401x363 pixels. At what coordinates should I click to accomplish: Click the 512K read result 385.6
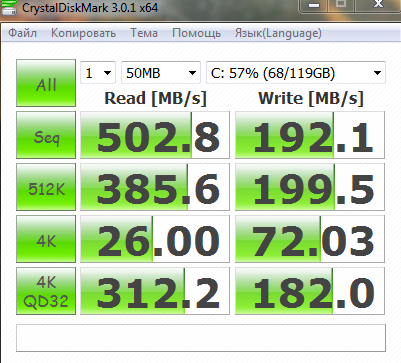coord(155,187)
